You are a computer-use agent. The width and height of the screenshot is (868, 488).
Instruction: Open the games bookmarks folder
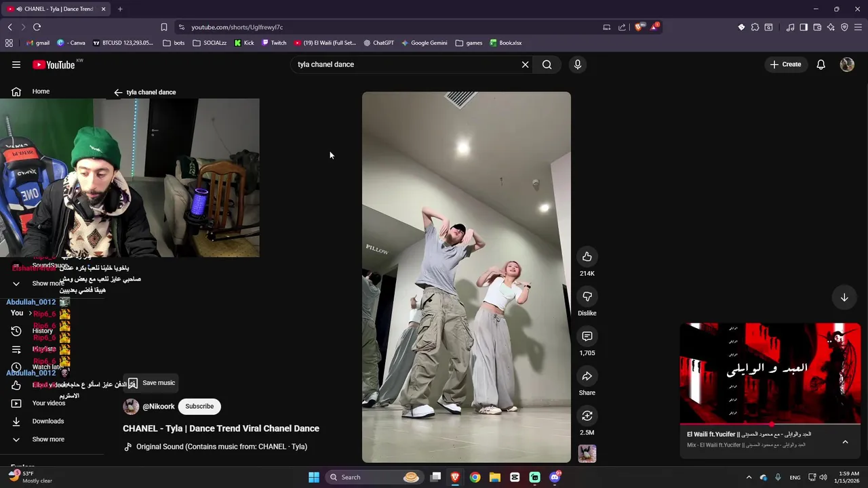pyautogui.click(x=469, y=43)
